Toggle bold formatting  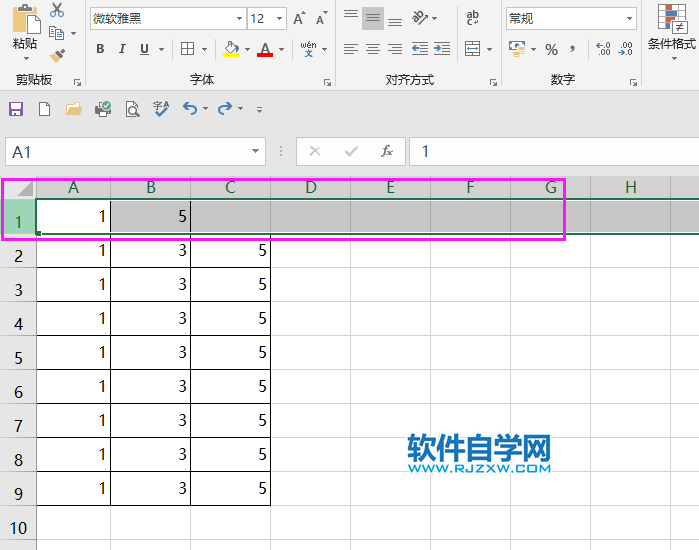pos(100,49)
